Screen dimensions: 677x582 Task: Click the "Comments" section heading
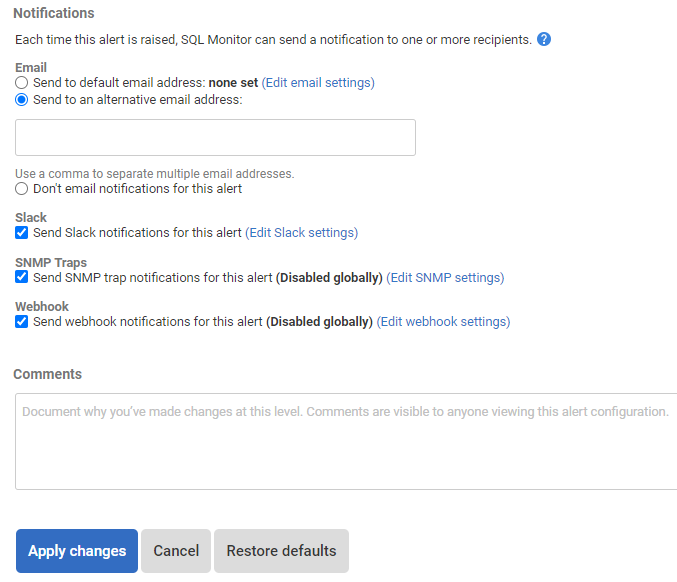47,374
